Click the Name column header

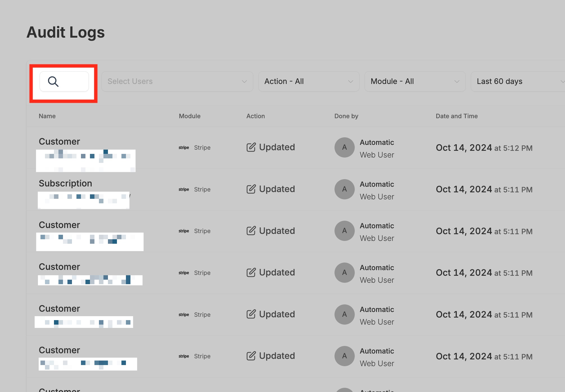pos(47,116)
